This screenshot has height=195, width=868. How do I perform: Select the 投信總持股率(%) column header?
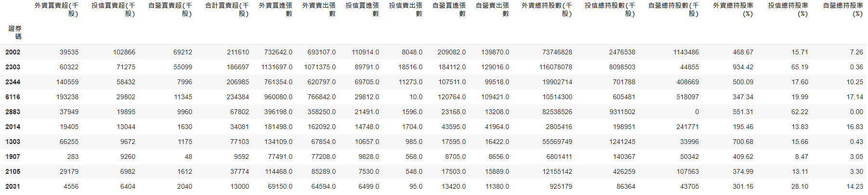(788, 10)
